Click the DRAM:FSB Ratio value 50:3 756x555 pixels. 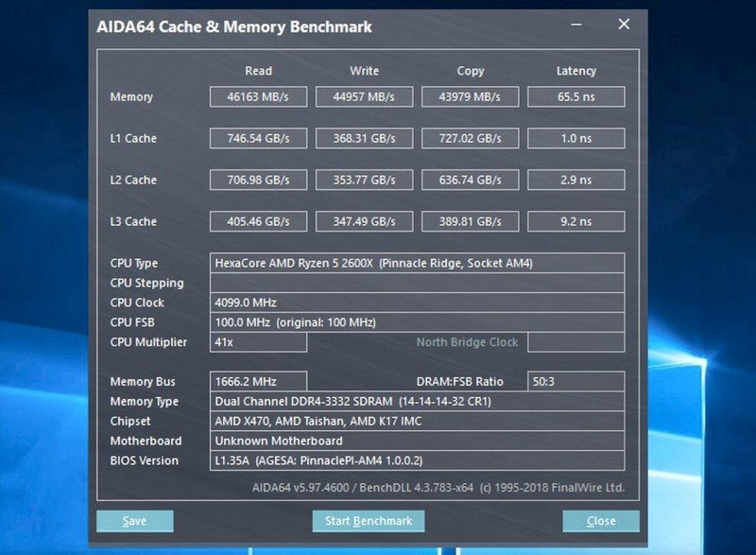point(576,382)
